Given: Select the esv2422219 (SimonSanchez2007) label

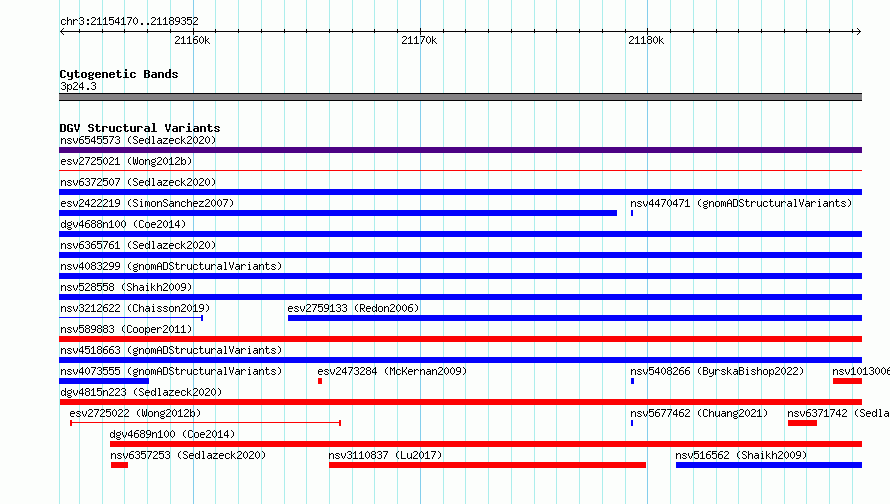Looking at the screenshot, I should 147,203.
